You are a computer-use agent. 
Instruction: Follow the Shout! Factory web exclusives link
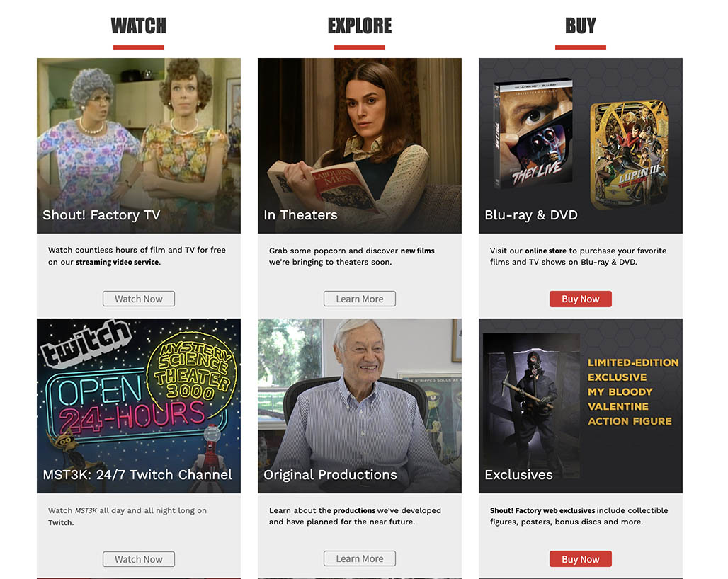(x=542, y=510)
